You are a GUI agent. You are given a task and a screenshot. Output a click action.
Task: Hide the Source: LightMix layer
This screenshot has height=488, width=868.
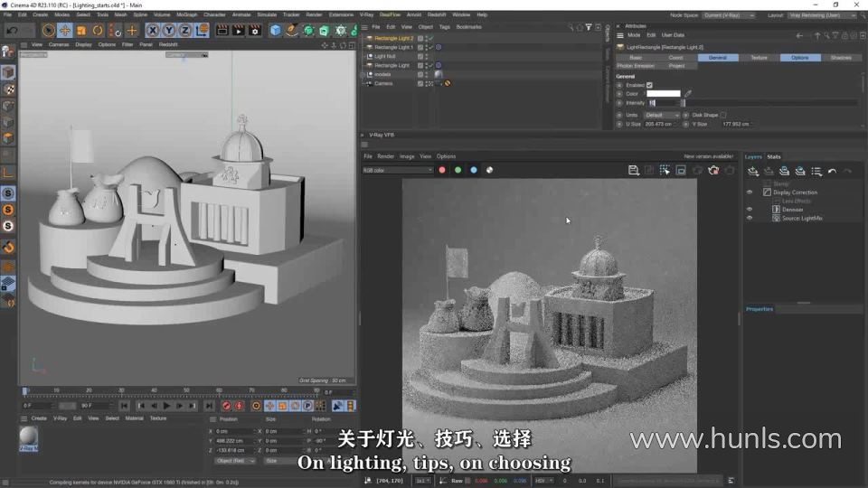(x=750, y=218)
